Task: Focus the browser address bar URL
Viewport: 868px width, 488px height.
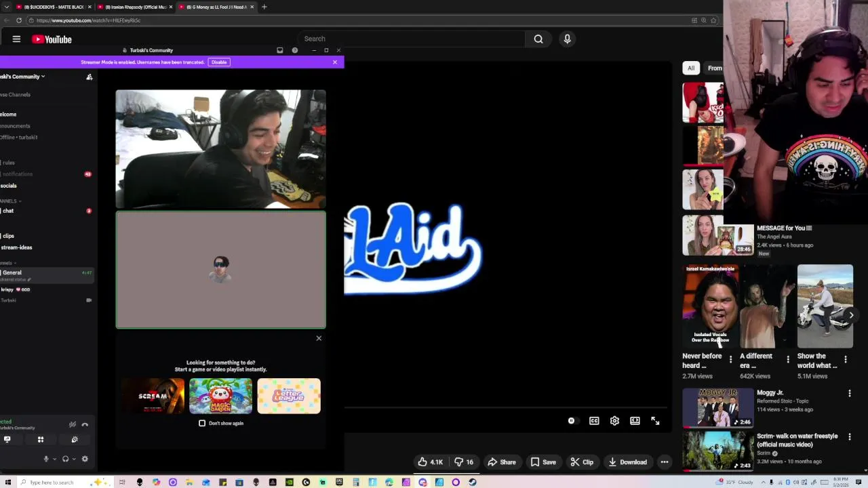Action: (88, 20)
